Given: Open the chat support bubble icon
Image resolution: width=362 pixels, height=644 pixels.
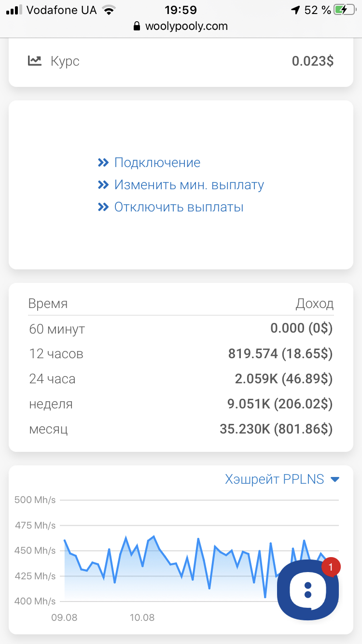Looking at the screenshot, I should [x=307, y=589].
